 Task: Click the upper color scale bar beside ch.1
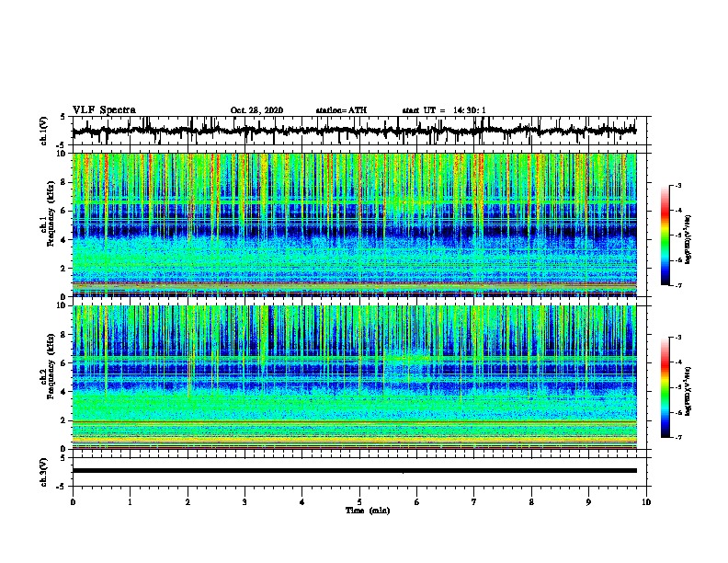click(x=665, y=236)
